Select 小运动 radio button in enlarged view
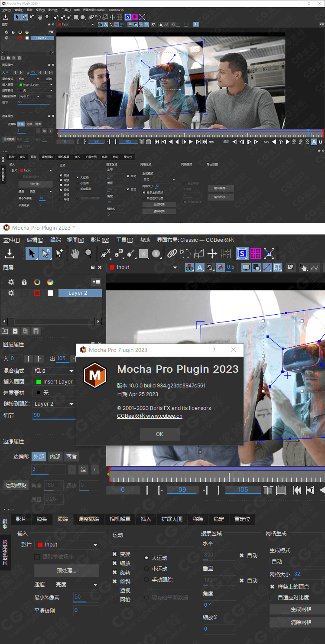 coord(147,569)
